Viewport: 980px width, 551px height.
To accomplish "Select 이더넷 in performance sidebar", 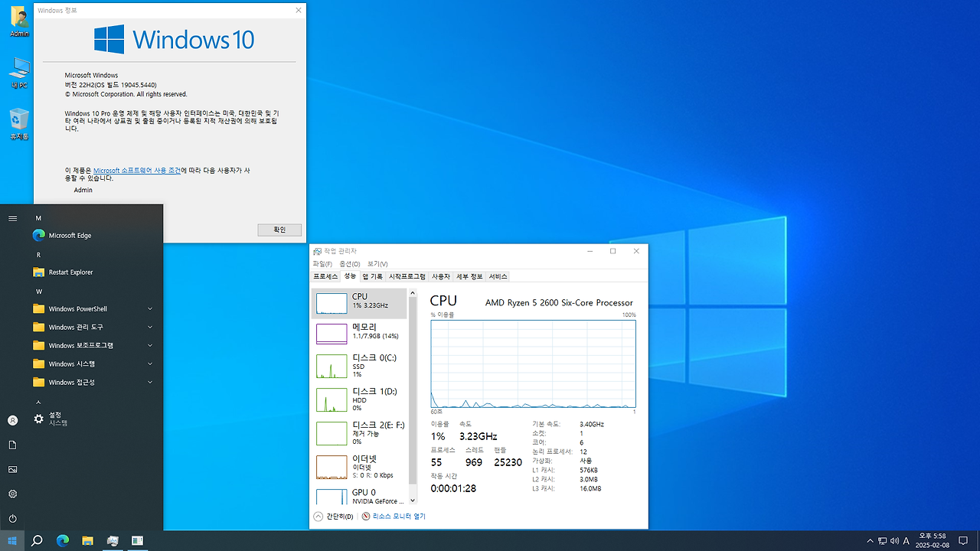I will click(x=359, y=467).
